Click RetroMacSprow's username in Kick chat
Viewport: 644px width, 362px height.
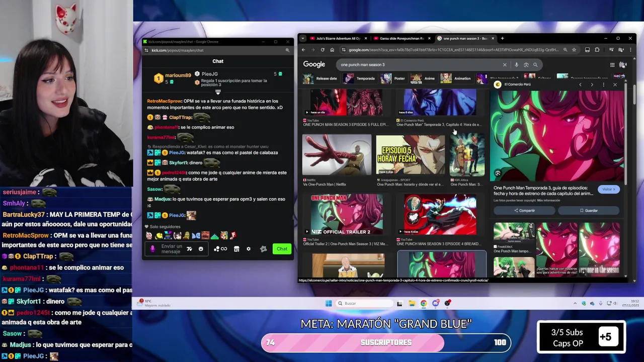(x=165, y=101)
